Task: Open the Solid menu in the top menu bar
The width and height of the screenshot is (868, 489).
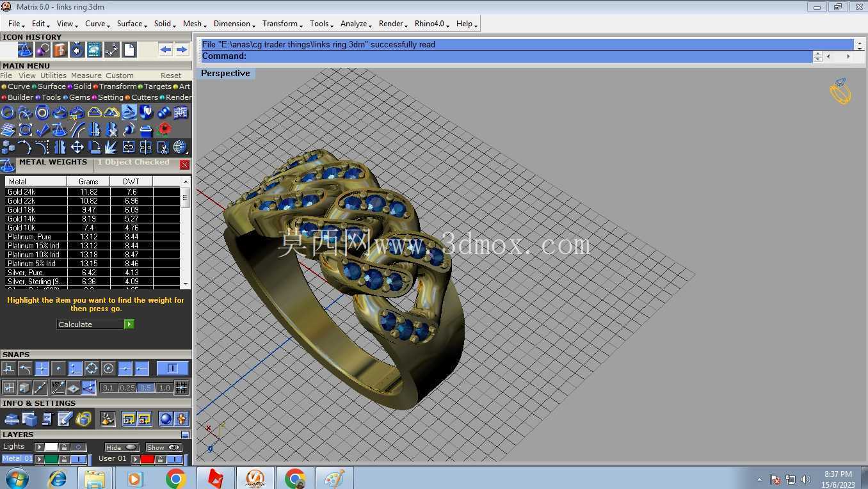Action: [x=165, y=24]
